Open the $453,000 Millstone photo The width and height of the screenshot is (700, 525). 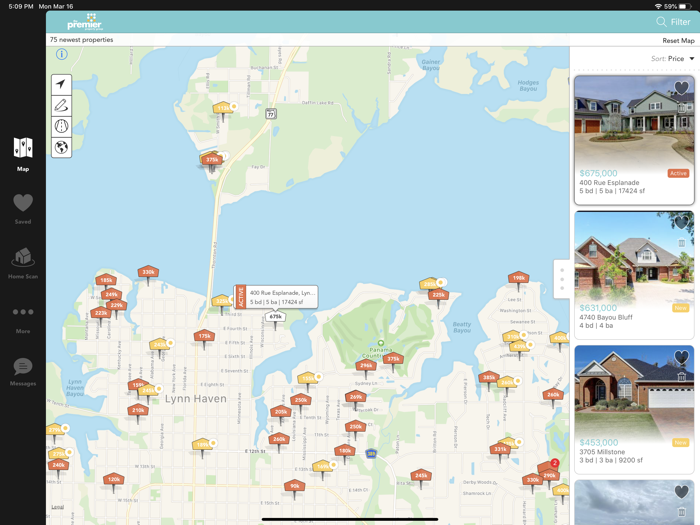click(x=634, y=390)
